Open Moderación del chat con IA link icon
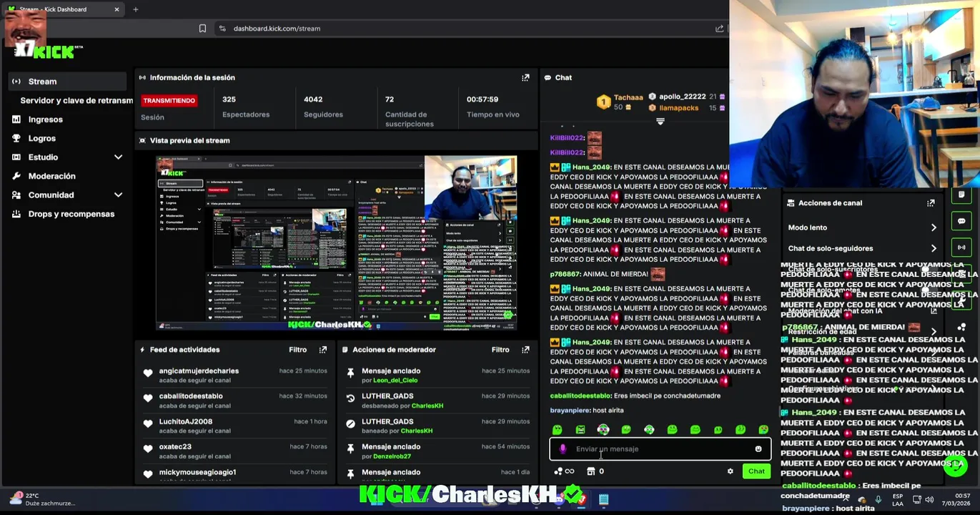Viewport: 980px width, 515px height. (x=934, y=311)
